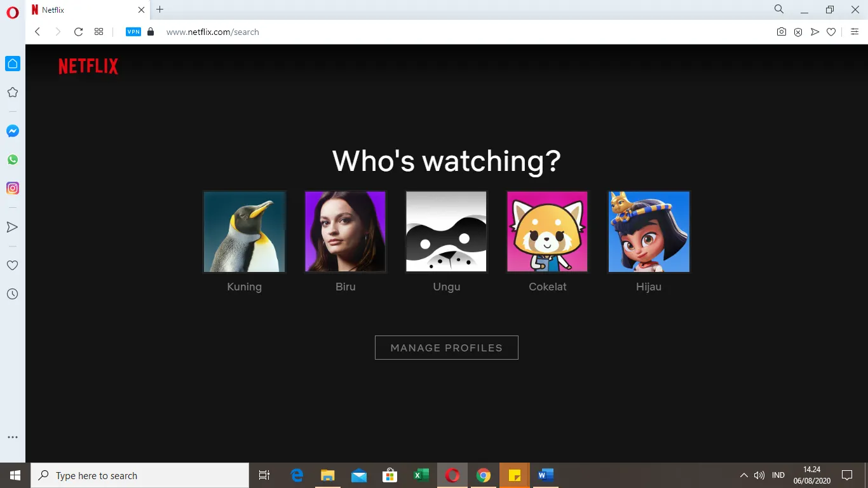This screenshot has width=868, height=488.
Task: Open a new tab with plus button
Action: tap(160, 10)
